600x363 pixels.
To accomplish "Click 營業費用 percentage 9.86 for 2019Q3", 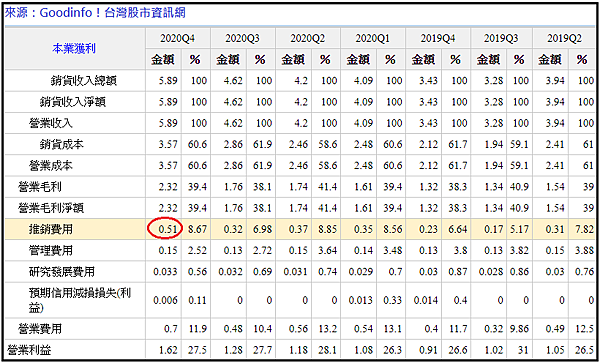I will [519, 329].
